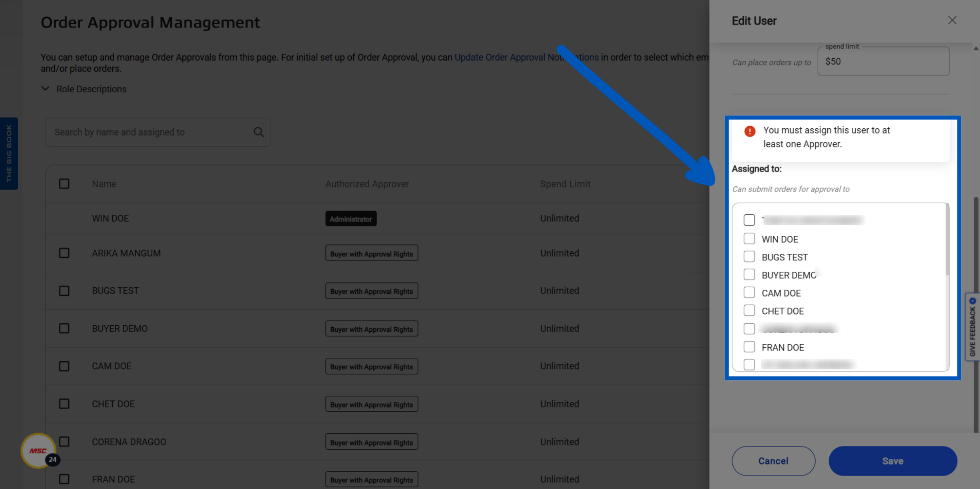
Task: Check BUGS TEST in Assigned to list
Action: pyautogui.click(x=749, y=257)
